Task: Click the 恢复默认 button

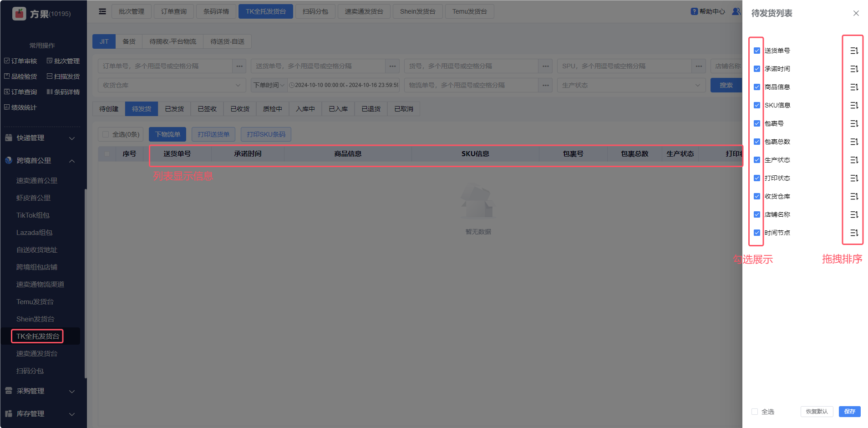Action: pos(817,412)
